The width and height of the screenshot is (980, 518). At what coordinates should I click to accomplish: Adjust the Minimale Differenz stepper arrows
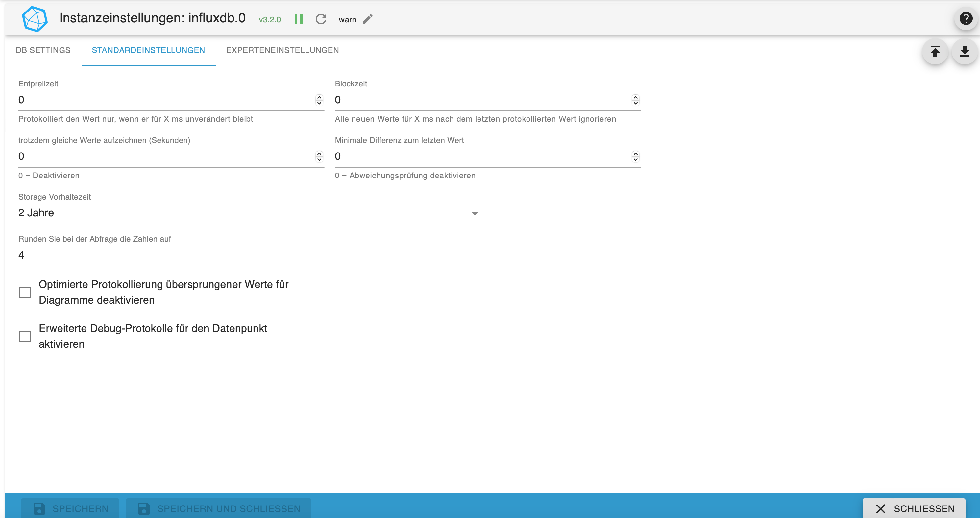pyautogui.click(x=635, y=156)
